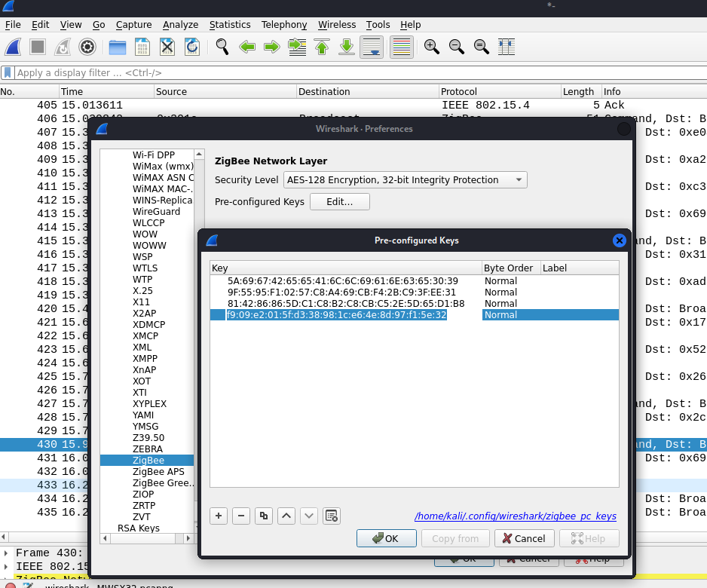
Task: Add a new key with plus button
Action: tap(219, 516)
